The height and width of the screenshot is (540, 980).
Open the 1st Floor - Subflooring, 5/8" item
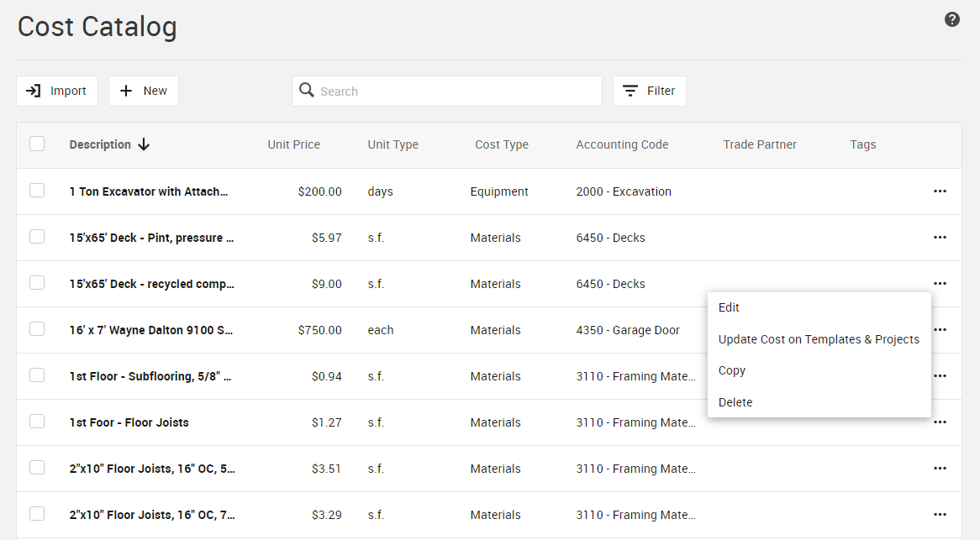point(150,376)
